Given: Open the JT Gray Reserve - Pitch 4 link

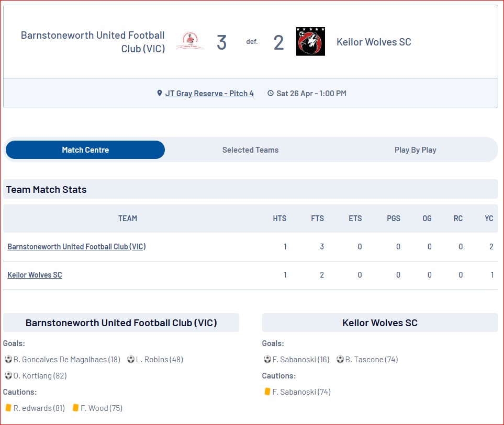Looking at the screenshot, I should [209, 94].
